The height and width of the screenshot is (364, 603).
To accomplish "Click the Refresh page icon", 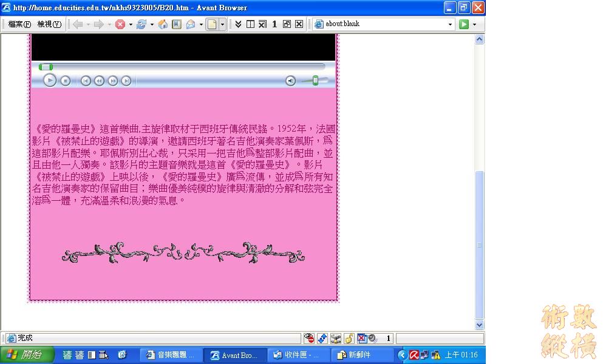I will [x=141, y=24].
